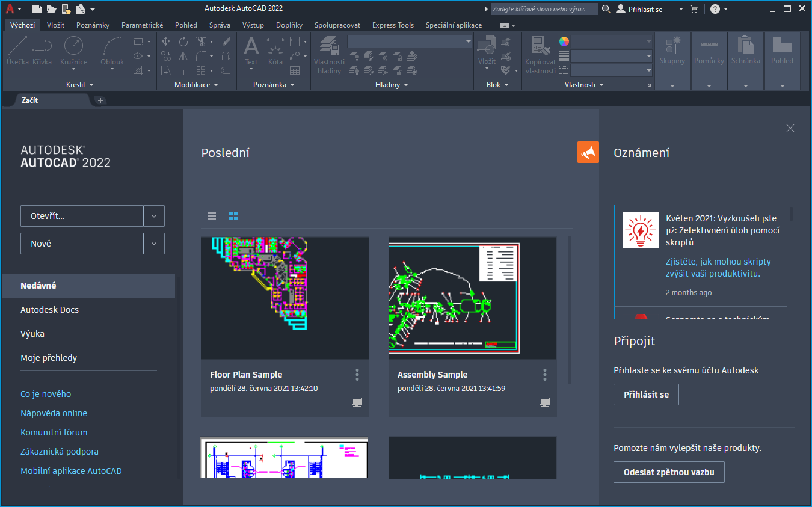Click the search magnifier icon in title bar
Screen dimensions: 812x507
click(x=606, y=9)
